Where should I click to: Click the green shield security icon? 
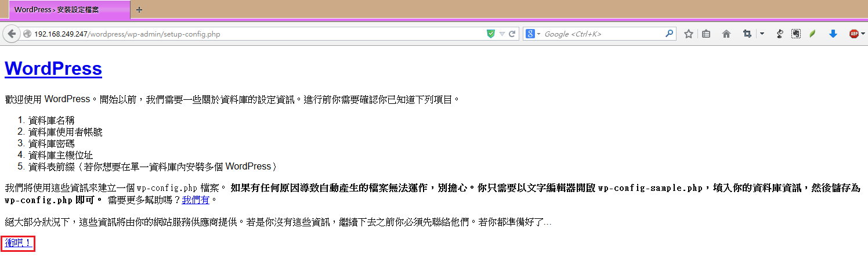tap(491, 34)
